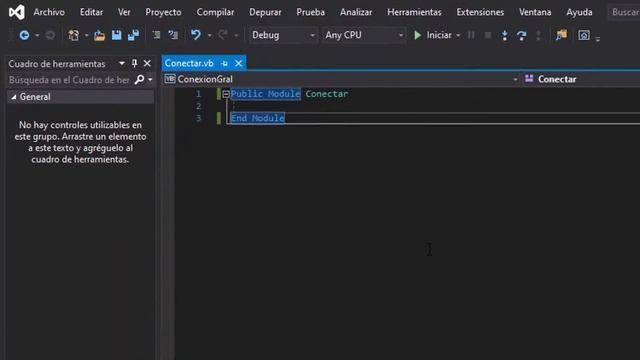Click the navigate forward arrow icon
This screenshot has width=640, height=360.
50,36
